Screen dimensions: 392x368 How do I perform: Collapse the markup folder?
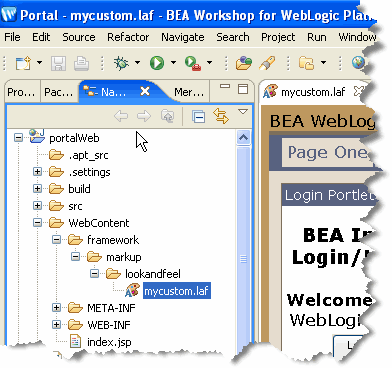pyautogui.click(x=76, y=257)
